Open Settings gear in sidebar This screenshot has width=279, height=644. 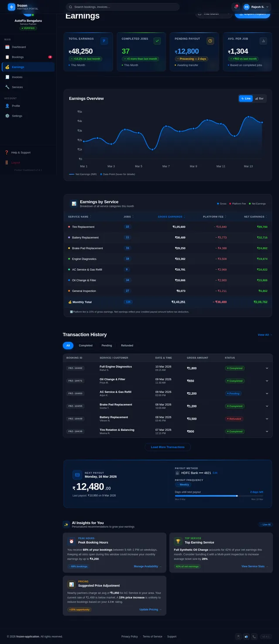pyautogui.click(x=7, y=116)
